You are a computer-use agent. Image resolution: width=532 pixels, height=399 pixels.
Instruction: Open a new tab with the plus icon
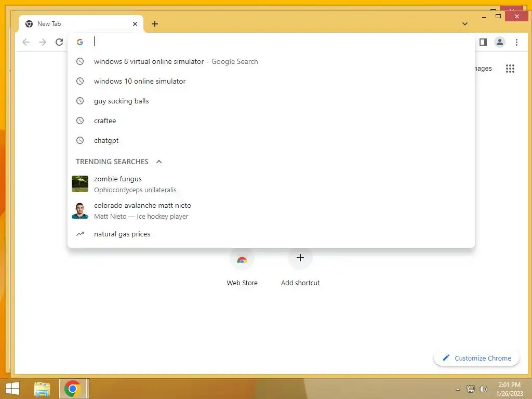point(155,24)
